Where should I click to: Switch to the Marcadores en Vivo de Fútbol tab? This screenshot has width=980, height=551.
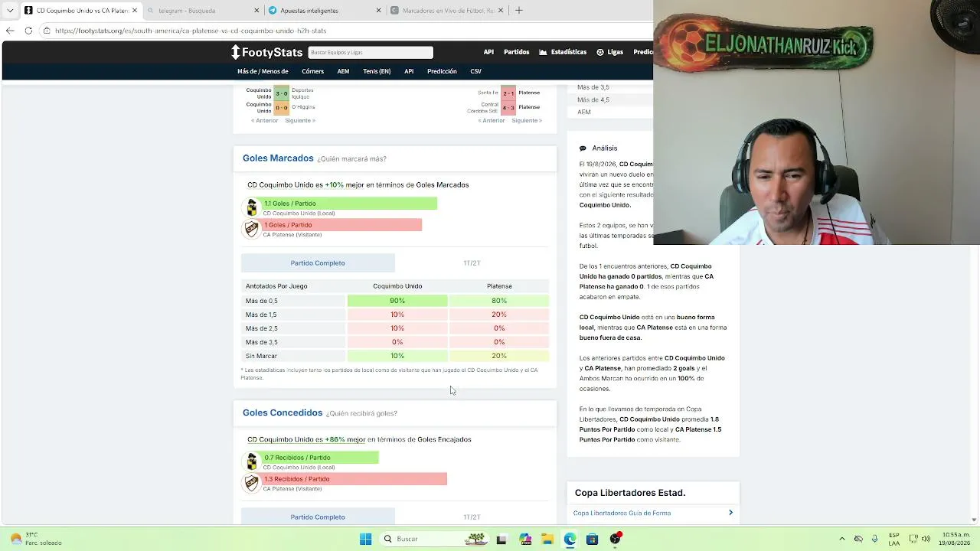(x=446, y=11)
